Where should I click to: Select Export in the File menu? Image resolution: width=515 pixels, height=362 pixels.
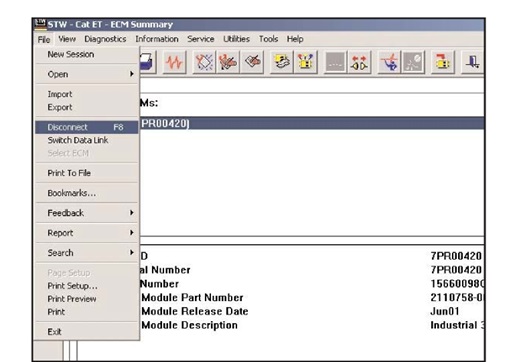point(87,107)
